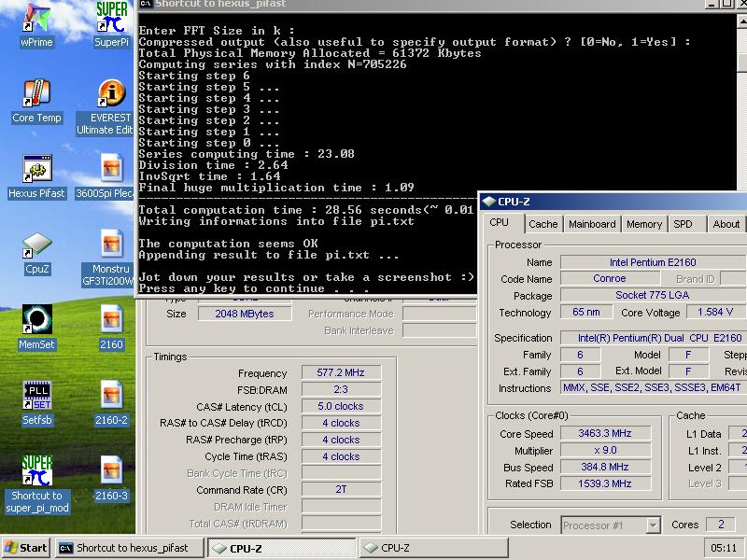Switch to the Cache tab in CPU-Z
747x560 pixels.
tap(543, 224)
